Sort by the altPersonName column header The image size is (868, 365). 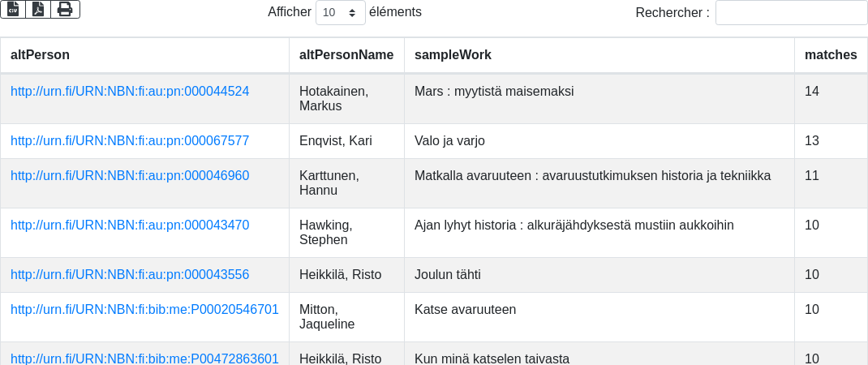click(x=346, y=55)
